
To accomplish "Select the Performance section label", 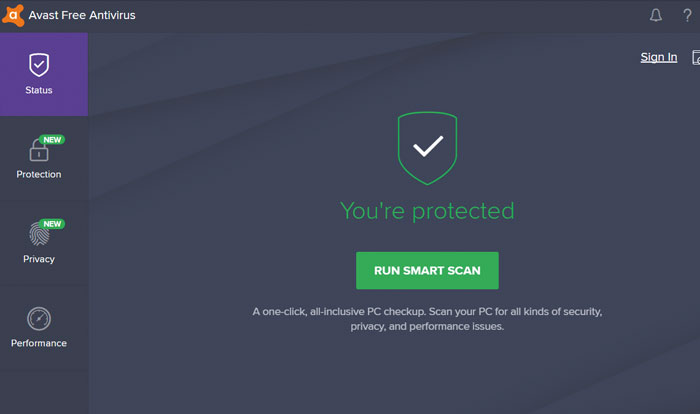I will tap(39, 343).
